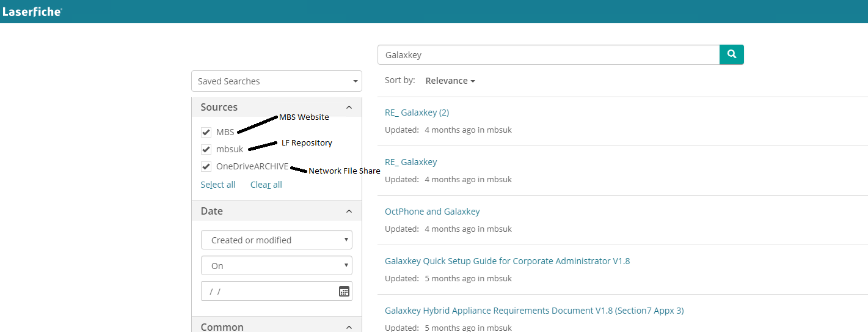Image resolution: width=868 pixels, height=332 pixels.
Task: Click the Laserfiche logo
Action: pyautogui.click(x=32, y=11)
